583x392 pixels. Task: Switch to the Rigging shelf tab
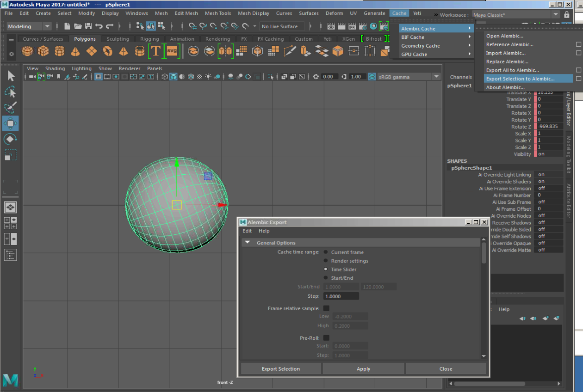(149, 39)
